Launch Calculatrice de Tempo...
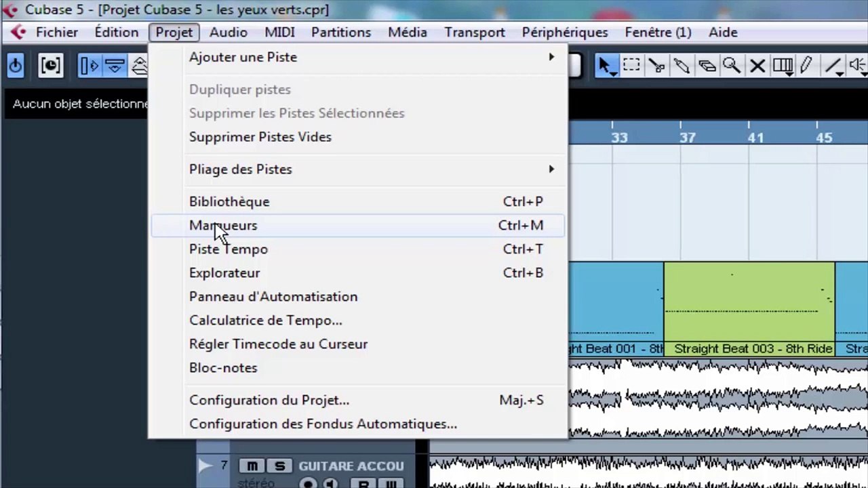This screenshot has height=488, width=868. (357, 320)
